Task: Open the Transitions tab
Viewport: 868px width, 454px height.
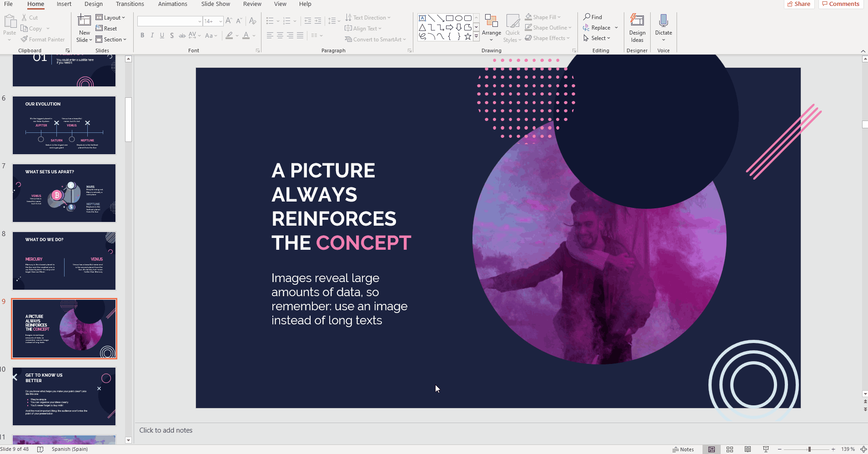Action: tap(130, 4)
